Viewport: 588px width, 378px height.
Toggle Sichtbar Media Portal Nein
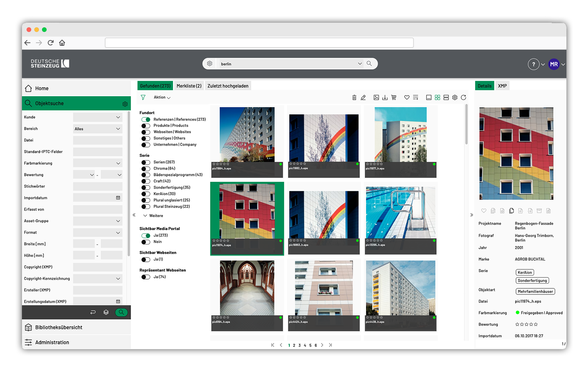146,242
